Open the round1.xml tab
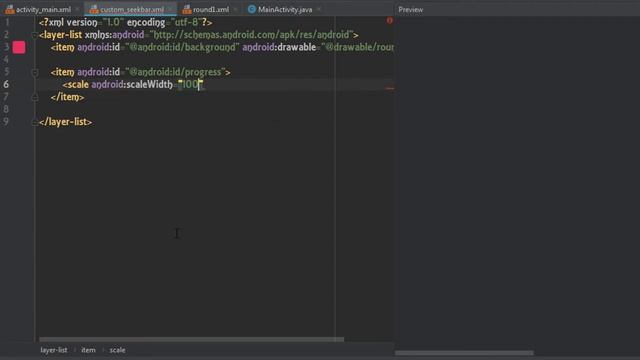640x360 pixels. pos(211,9)
